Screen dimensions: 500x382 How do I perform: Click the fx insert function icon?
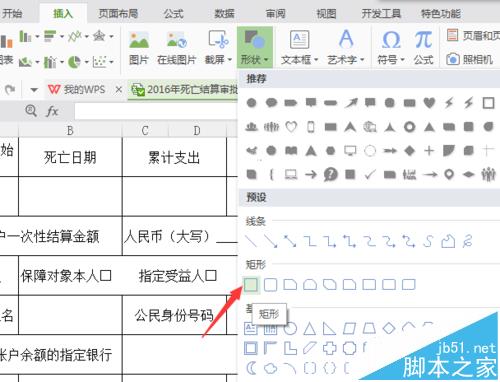point(52,111)
